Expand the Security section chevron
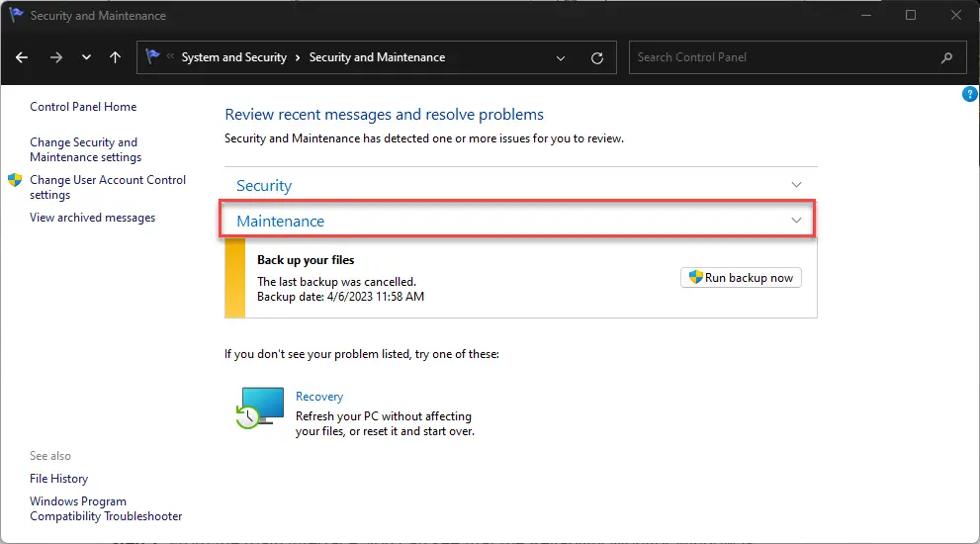 pyautogui.click(x=796, y=185)
